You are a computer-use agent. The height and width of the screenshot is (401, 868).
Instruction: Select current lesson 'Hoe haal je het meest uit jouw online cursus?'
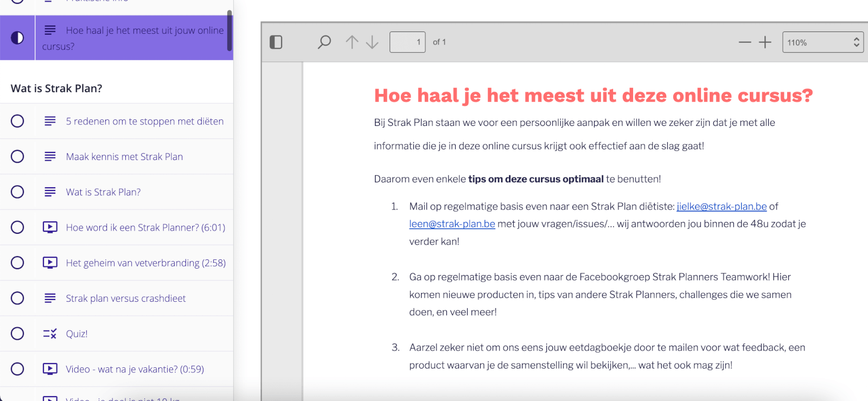tap(133, 38)
